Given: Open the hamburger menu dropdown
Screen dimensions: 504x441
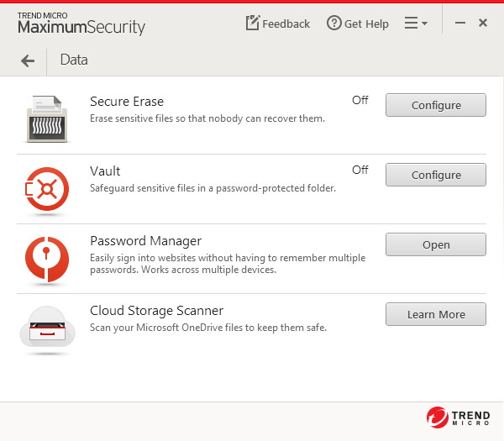Looking at the screenshot, I should coord(416,24).
